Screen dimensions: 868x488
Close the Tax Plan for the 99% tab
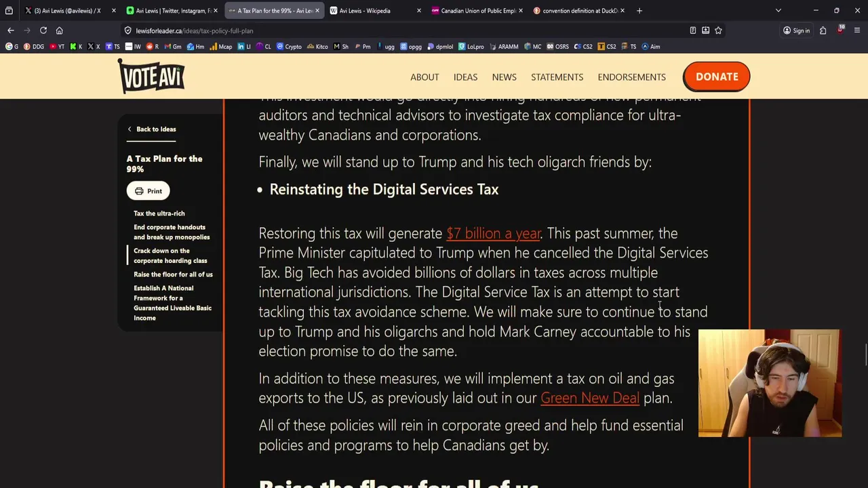click(317, 11)
